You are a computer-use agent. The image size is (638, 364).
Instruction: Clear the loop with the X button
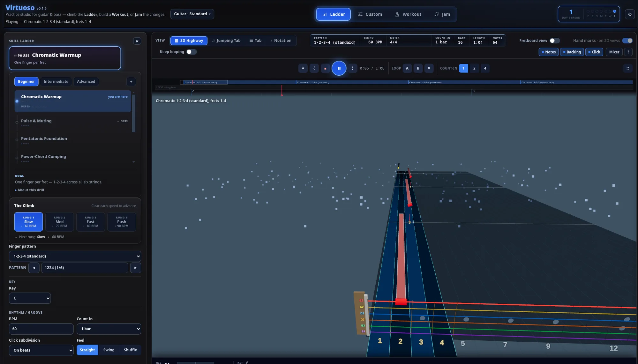click(x=429, y=68)
